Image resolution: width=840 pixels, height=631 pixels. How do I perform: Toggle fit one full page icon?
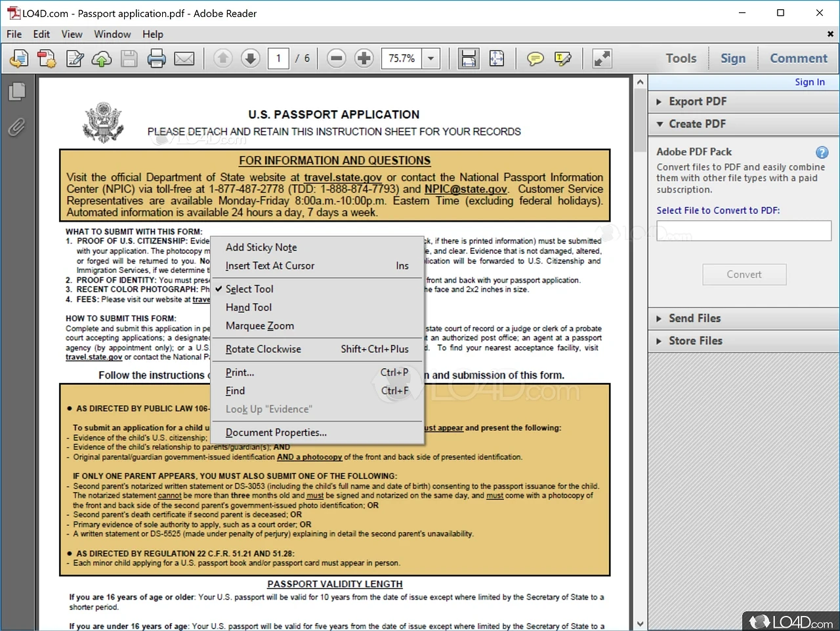tap(497, 58)
